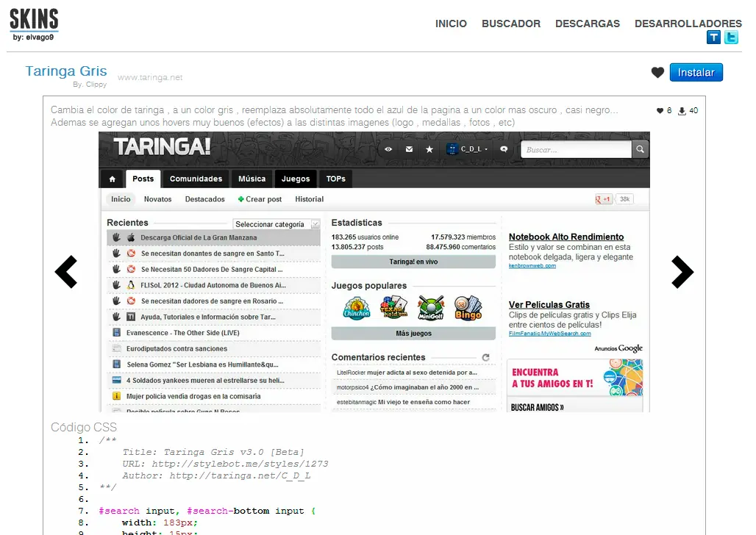Open the C_D_L user dropdown

[467, 149]
